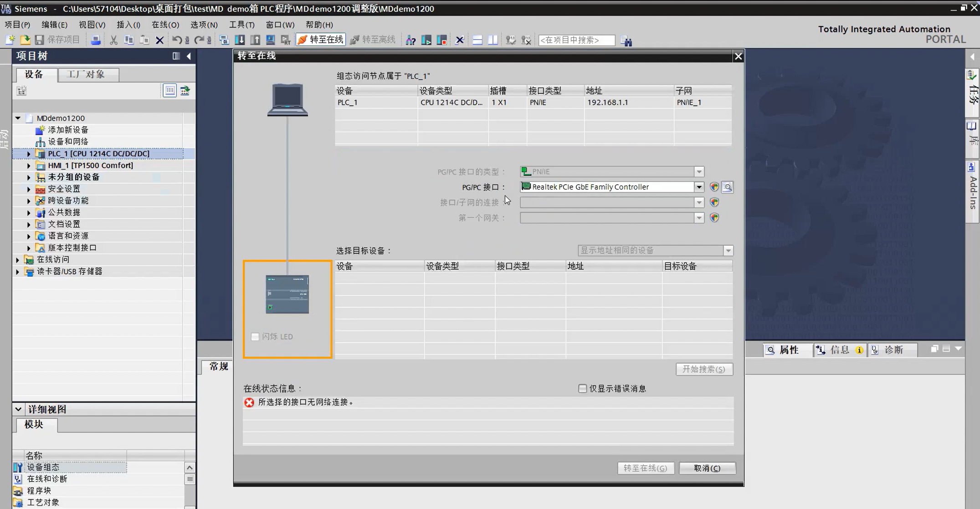Click the split editor horizontally icon
The image size is (980, 509).
(477, 40)
